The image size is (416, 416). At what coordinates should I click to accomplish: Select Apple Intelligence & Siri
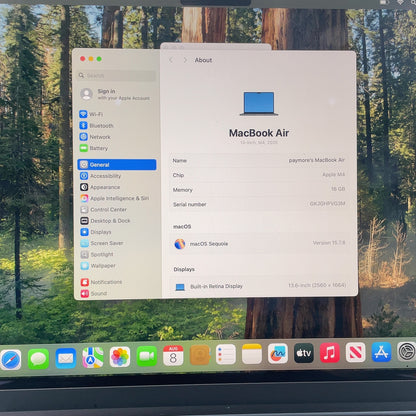coord(114,198)
